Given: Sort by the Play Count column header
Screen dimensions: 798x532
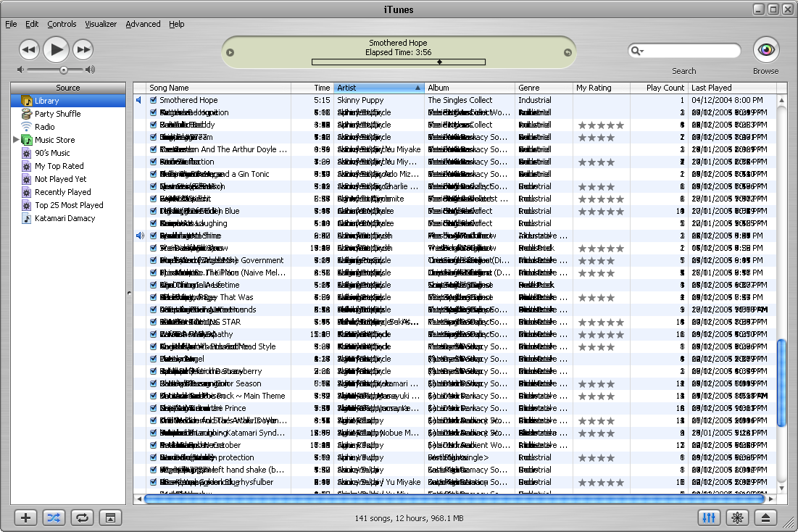Looking at the screenshot, I should click(659, 88).
